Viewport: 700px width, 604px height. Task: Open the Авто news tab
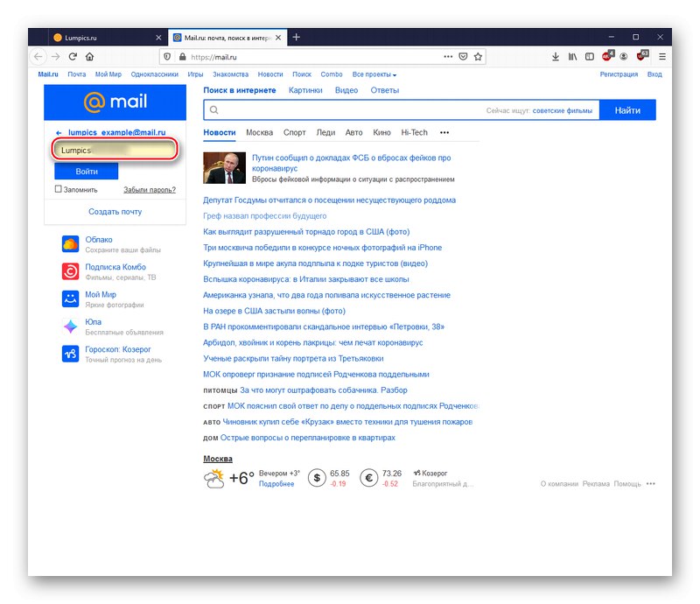[x=354, y=133]
